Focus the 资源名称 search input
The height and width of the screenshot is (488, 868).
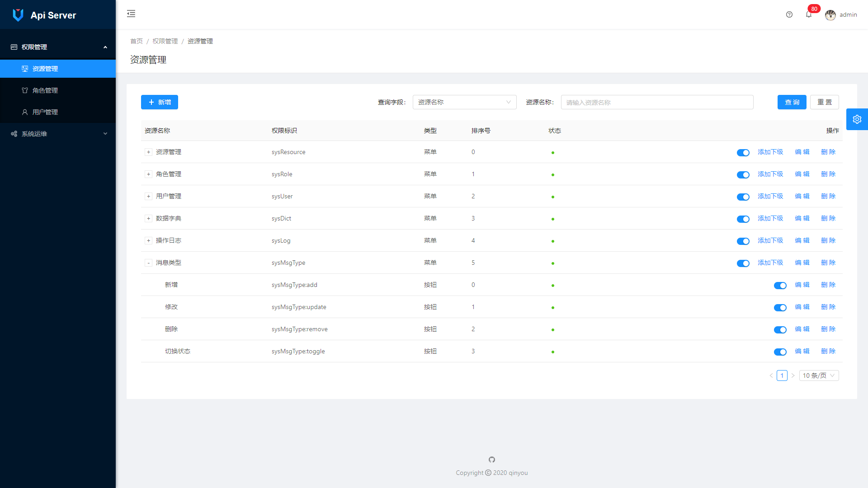coord(657,102)
